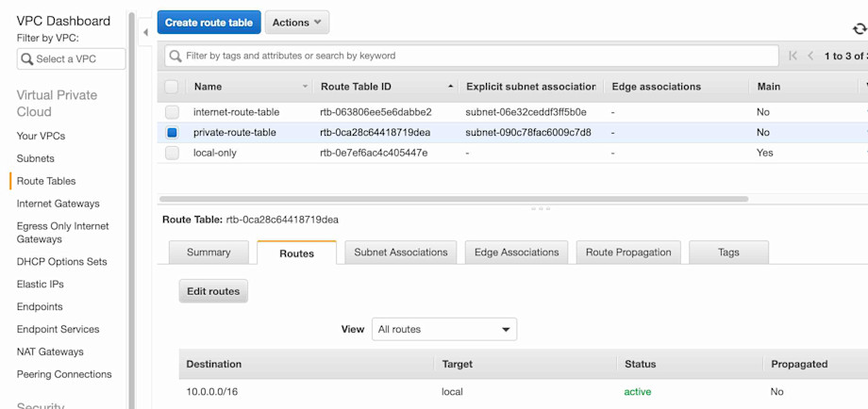
Task: Click the Edit routes button
Action: click(213, 291)
